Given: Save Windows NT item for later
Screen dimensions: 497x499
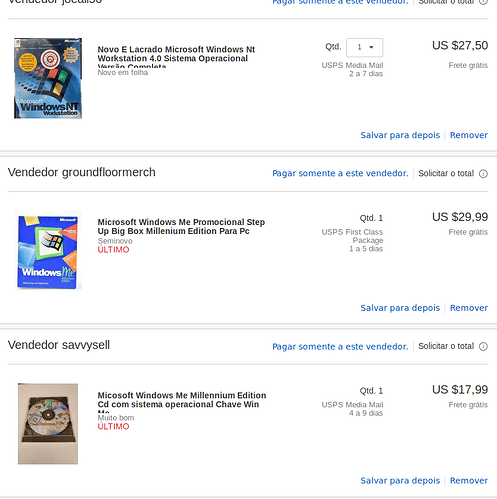Looking at the screenshot, I should [400, 135].
